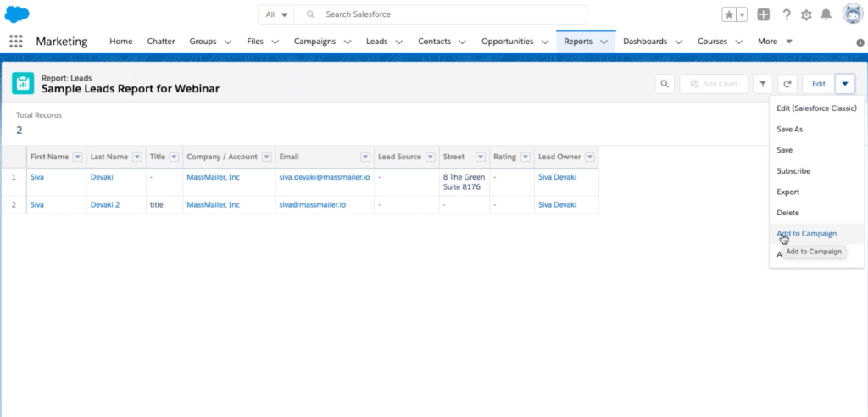Open the Help question mark icon

(x=787, y=14)
